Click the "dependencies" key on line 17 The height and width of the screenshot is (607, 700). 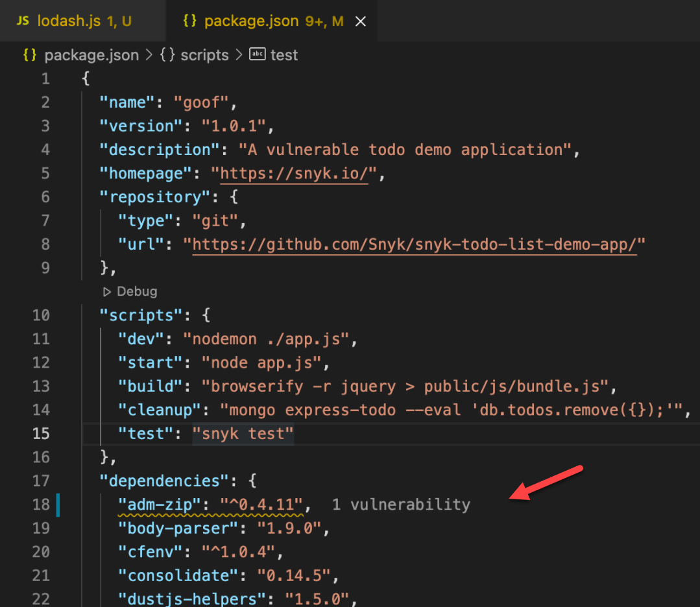[x=164, y=481]
